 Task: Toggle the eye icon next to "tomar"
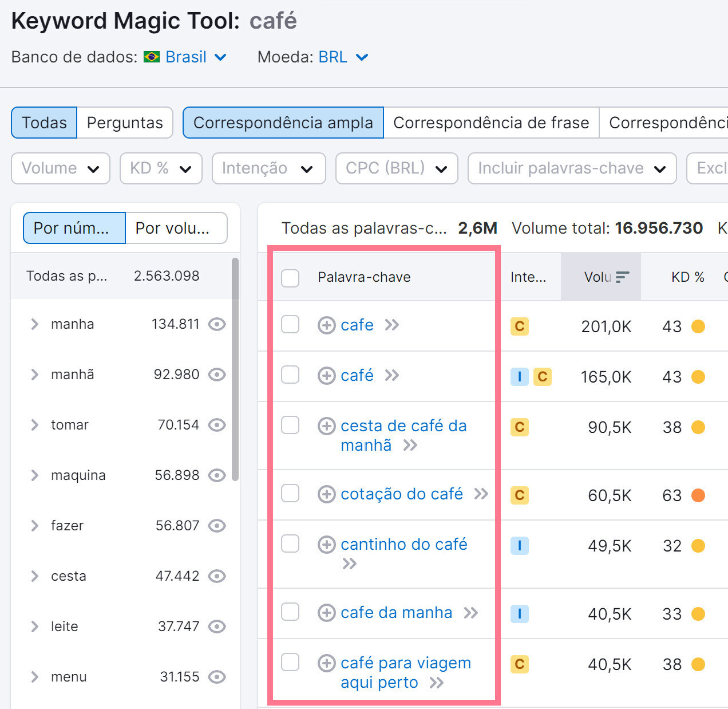coord(216,425)
